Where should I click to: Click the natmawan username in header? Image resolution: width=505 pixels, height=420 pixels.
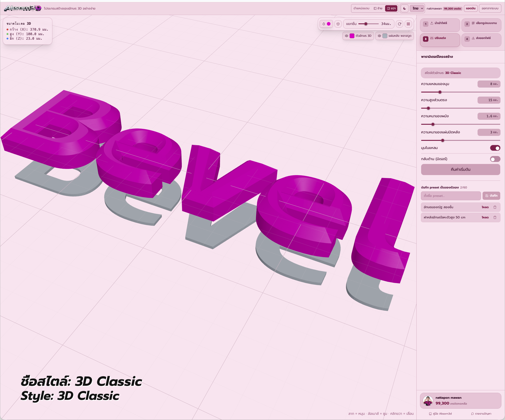[x=434, y=8]
